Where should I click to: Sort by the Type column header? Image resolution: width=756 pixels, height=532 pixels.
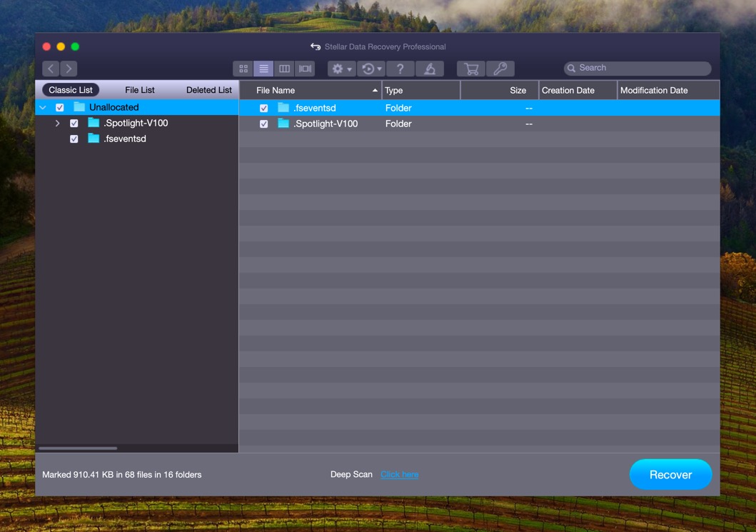pos(420,90)
